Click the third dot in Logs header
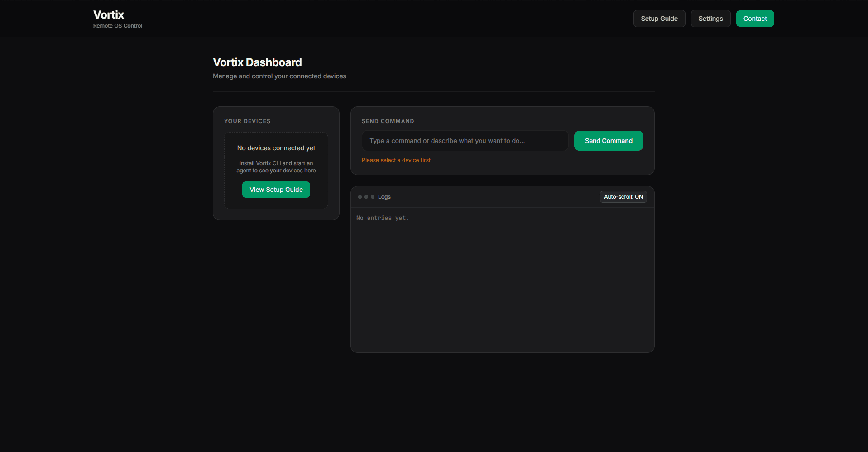 click(x=373, y=197)
